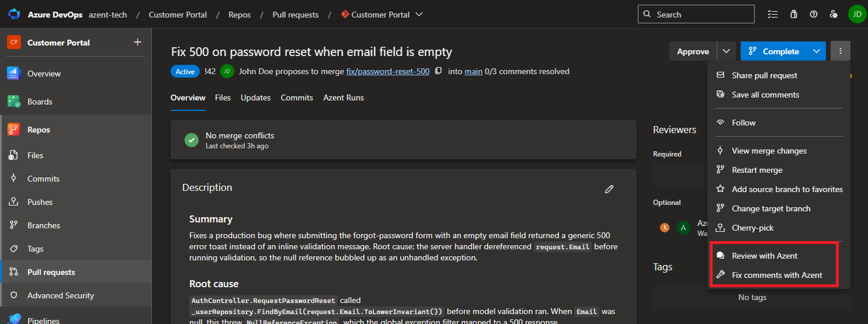Open the help question mark icon
Image resolution: width=868 pixels, height=324 pixels.
point(814,14)
